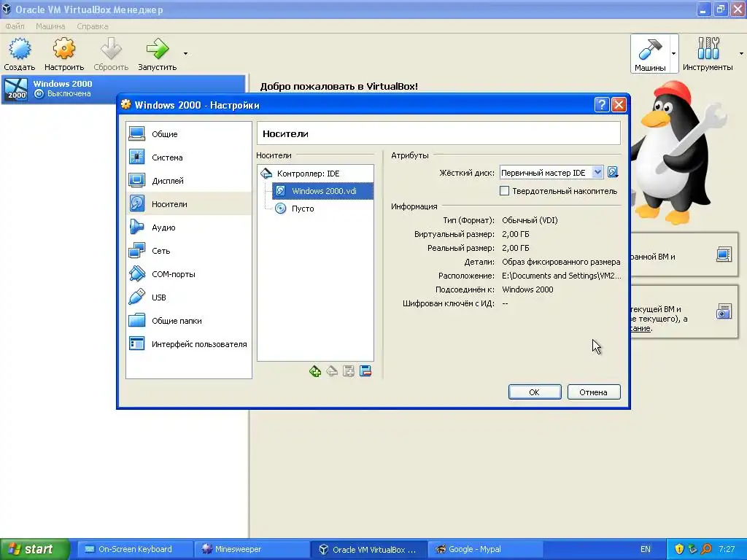Switch to Google - Mypal in the taskbar

point(485,549)
